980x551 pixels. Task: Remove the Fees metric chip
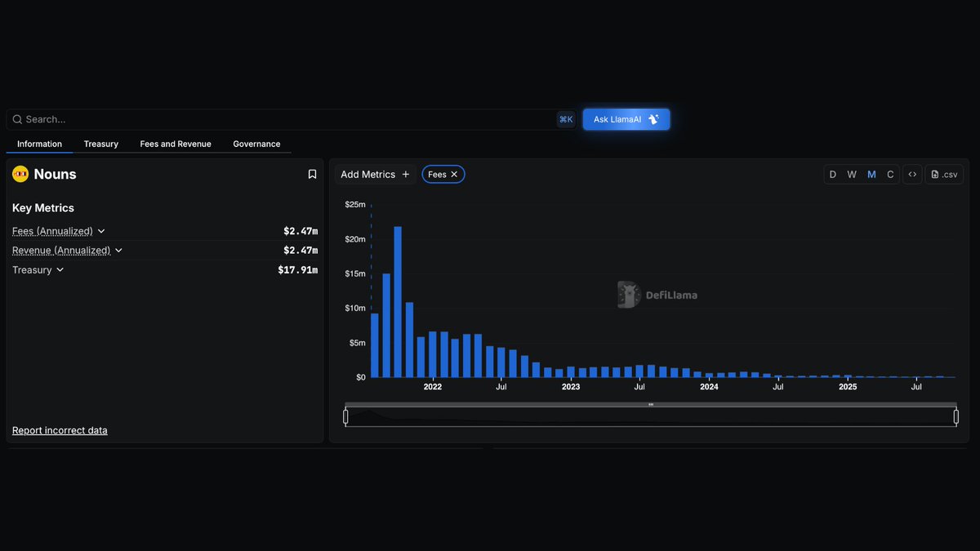pyautogui.click(x=455, y=175)
